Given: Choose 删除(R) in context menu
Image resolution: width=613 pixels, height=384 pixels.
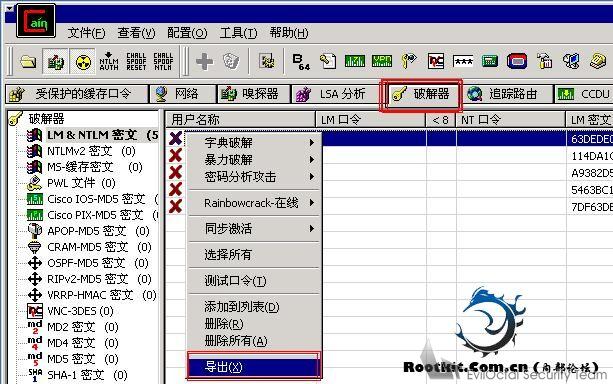Looking at the screenshot, I should pyautogui.click(x=255, y=324).
